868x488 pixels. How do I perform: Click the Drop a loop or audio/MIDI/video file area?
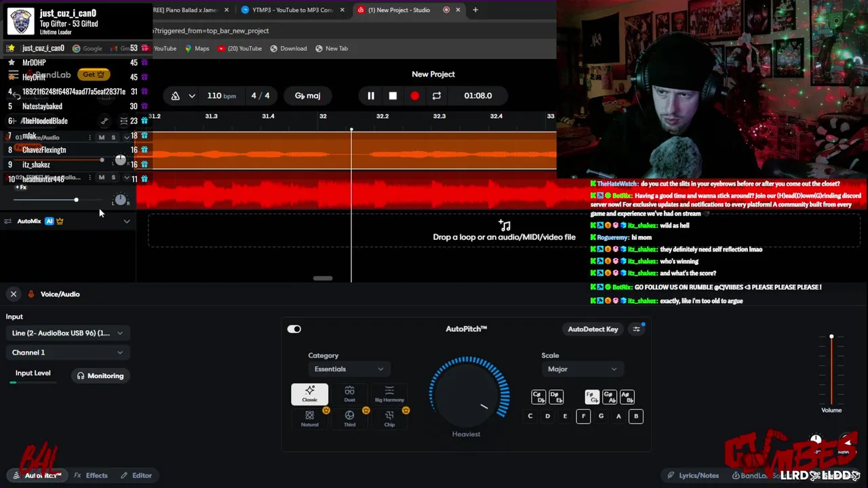tap(504, 230)
